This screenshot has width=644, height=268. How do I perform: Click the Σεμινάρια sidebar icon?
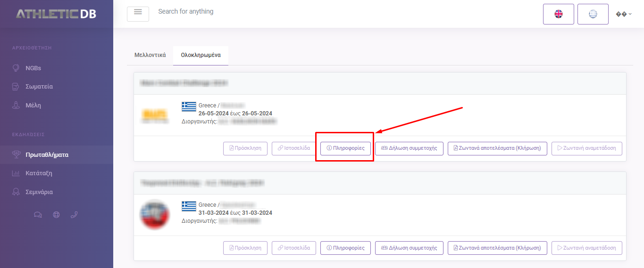tap(16, 192)
